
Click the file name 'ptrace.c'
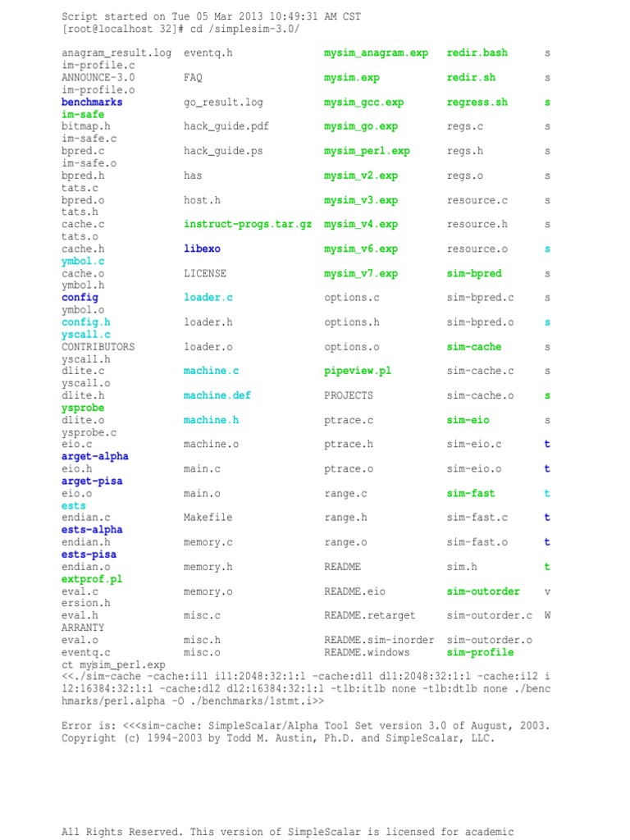tap(349, 421)
